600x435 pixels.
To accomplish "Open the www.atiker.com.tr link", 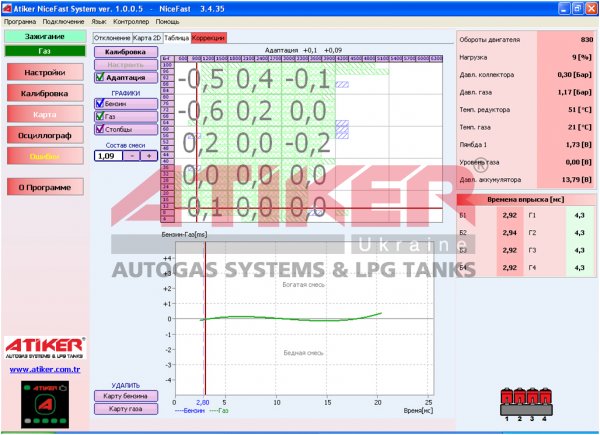I will click(x=45, y=370).
